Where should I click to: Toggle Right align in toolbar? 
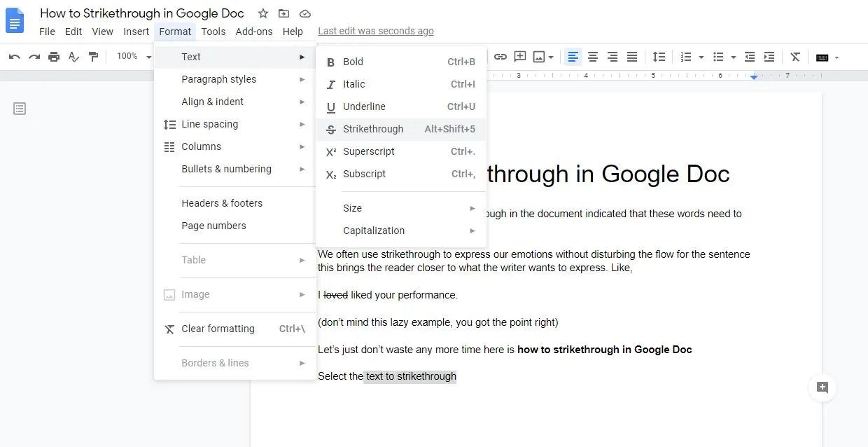(612, 57)
